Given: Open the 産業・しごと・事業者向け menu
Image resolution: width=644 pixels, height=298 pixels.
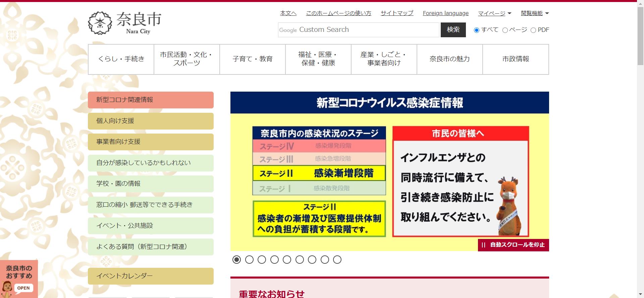Looking at the screenshot, I should [384, 59].
